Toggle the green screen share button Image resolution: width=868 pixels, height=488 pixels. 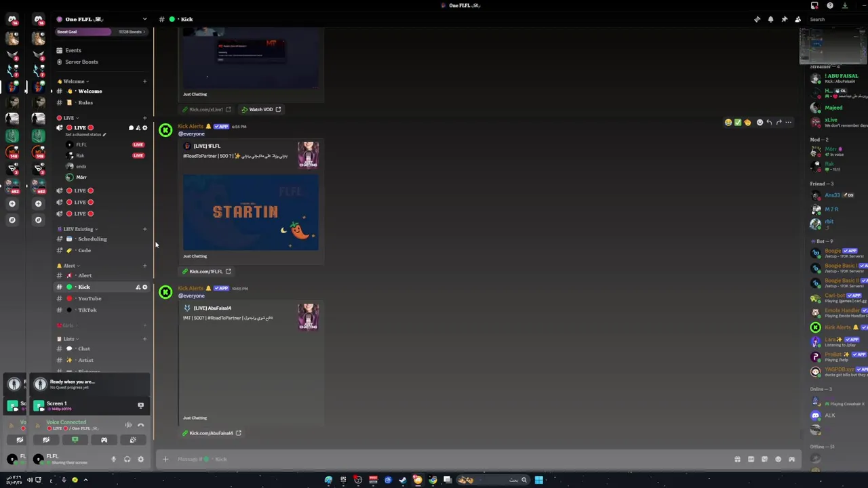tap(75, 440)
